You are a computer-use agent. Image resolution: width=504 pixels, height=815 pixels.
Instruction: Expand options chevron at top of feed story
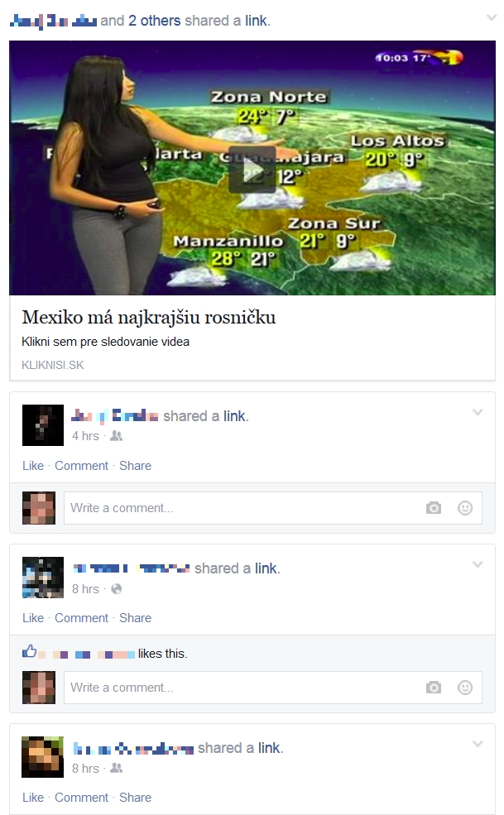click(x=492, y=17)
